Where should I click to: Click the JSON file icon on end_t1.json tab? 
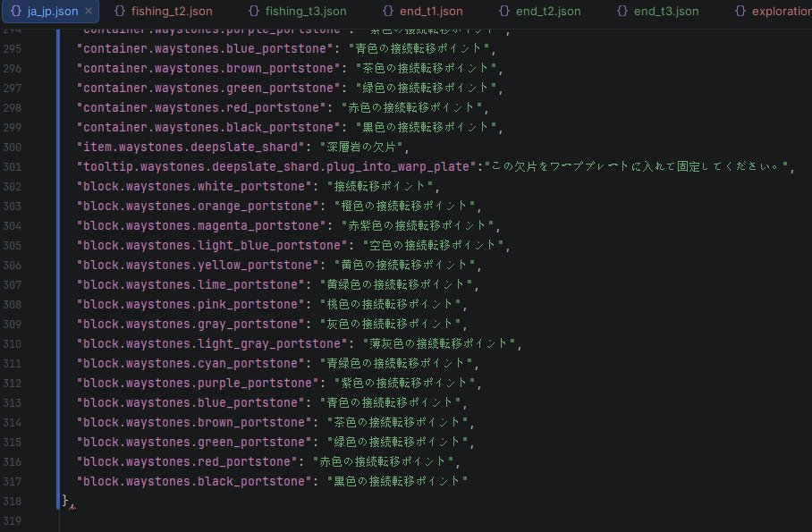click(388, 11)
